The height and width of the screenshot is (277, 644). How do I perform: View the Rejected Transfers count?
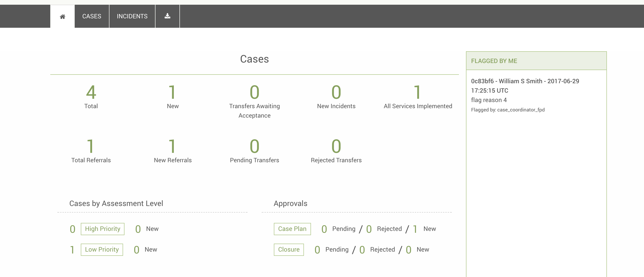pos(336,146)
